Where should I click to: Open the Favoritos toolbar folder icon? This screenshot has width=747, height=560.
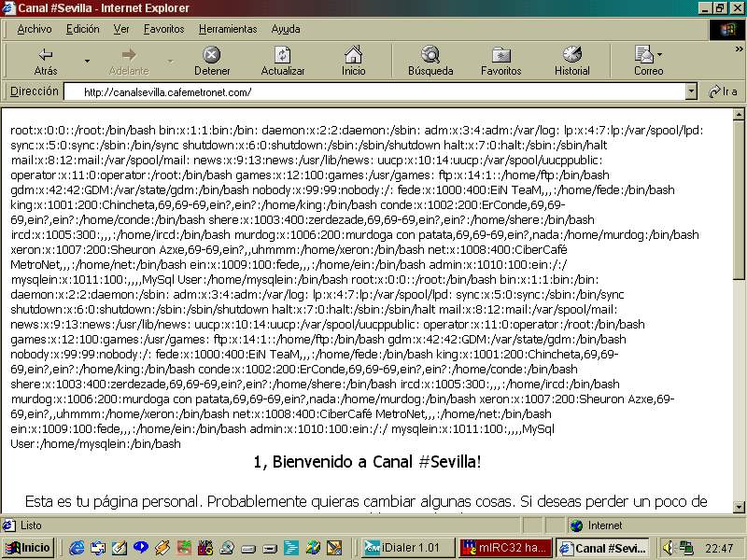pyautogui.click(x=501, y=55)
